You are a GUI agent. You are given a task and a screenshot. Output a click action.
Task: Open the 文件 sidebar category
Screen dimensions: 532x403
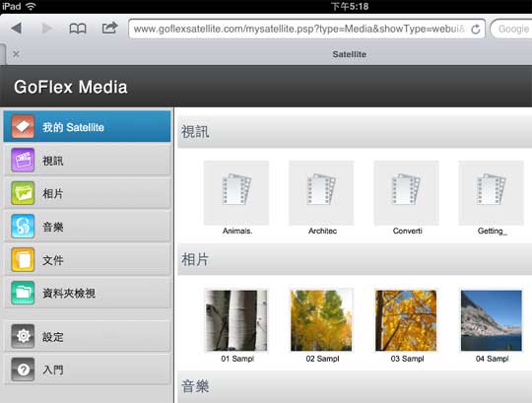(87, 259)
